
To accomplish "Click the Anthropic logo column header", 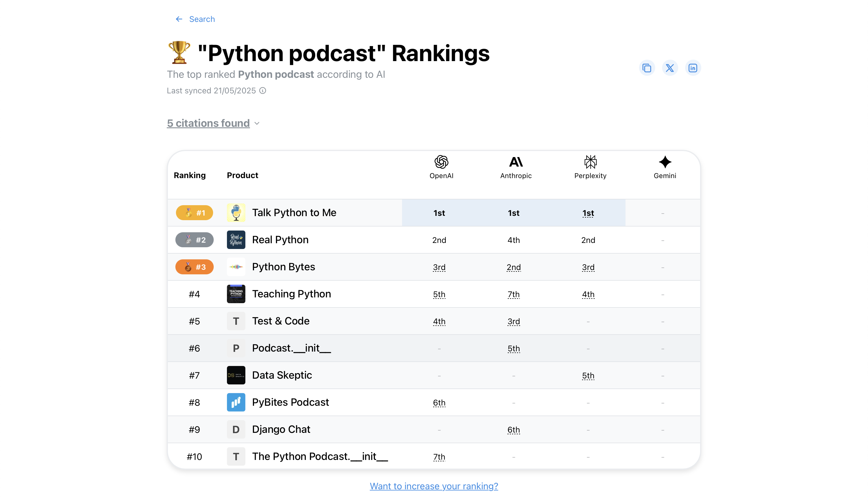I will [516, 162].
